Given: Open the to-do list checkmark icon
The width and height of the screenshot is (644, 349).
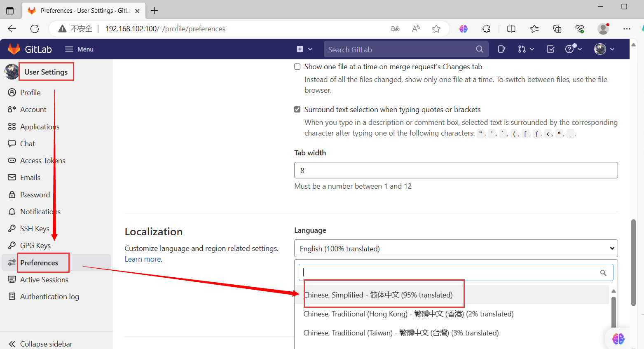Looking at the screenshot, I should tap(550, 49).
